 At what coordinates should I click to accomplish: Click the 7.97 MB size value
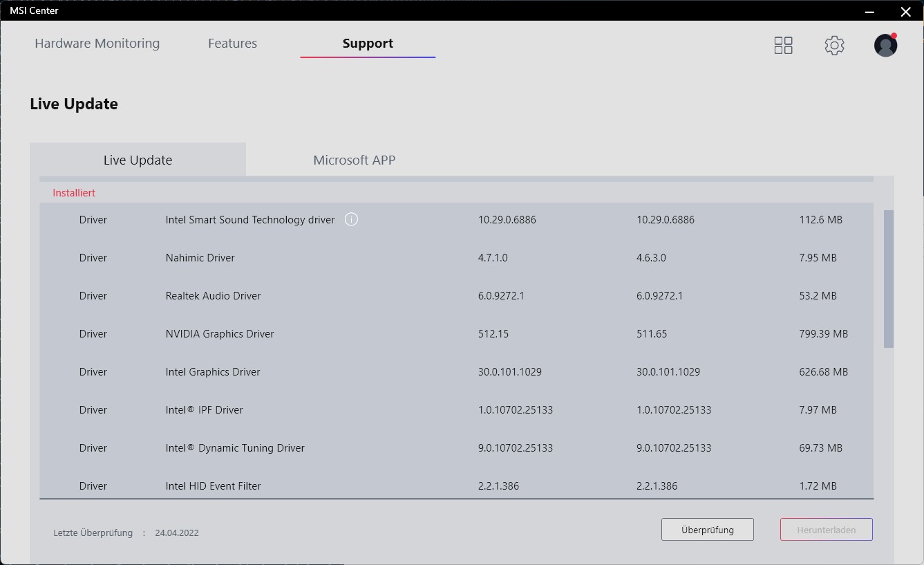tap(818, 410)
